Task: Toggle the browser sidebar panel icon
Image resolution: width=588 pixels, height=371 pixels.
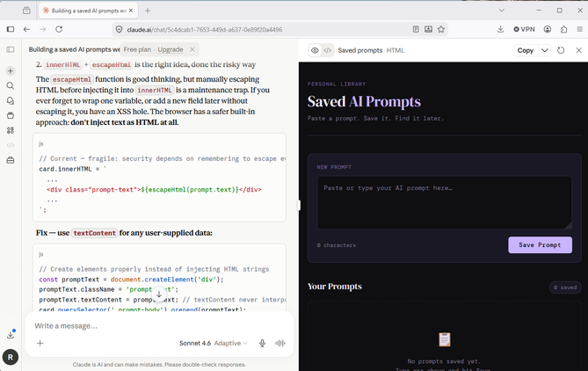Action: [11, 29]
